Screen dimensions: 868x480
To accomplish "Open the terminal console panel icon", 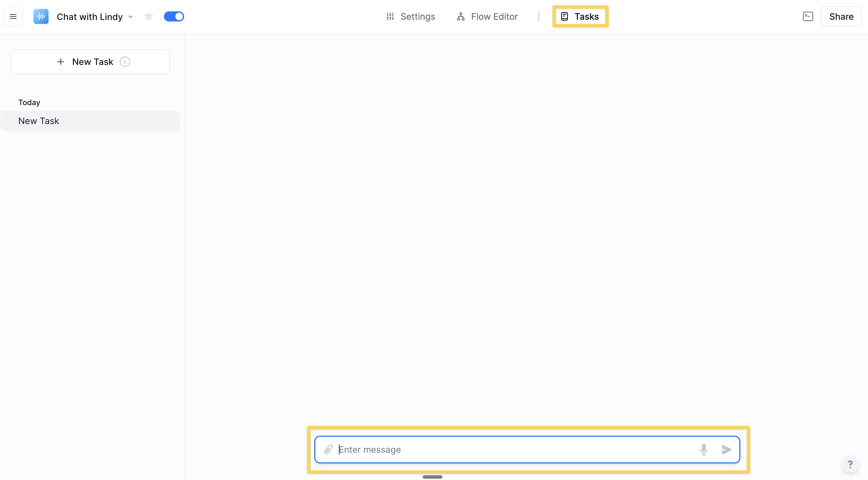I will 808,16.
